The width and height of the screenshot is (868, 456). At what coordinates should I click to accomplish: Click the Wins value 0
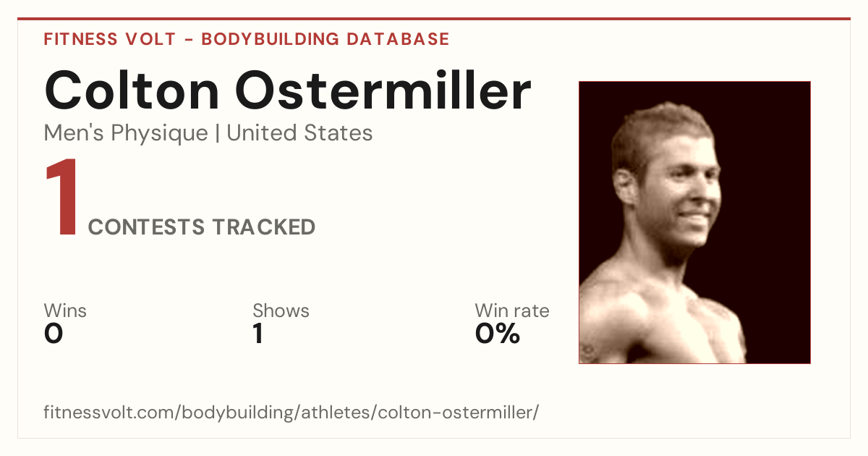(54, 334)
